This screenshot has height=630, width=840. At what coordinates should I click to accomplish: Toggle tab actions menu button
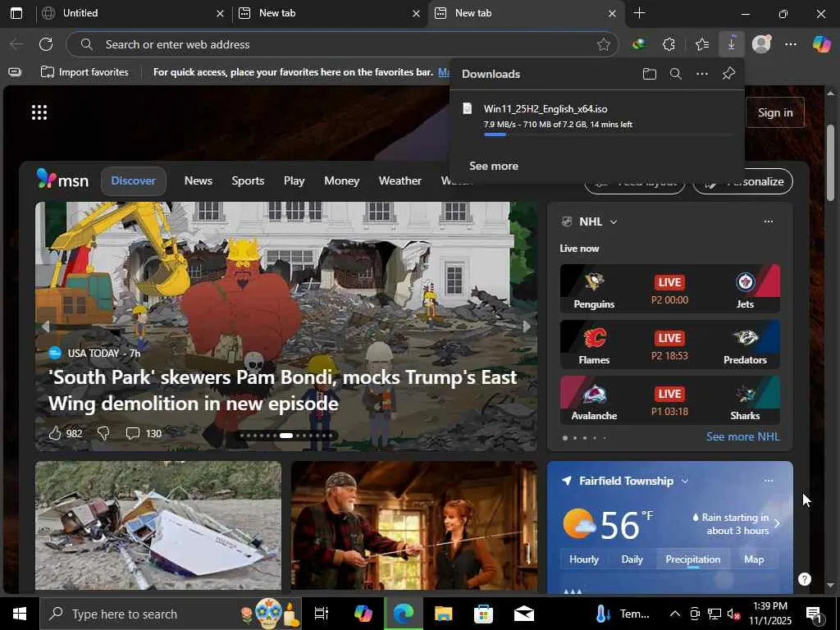16,13
